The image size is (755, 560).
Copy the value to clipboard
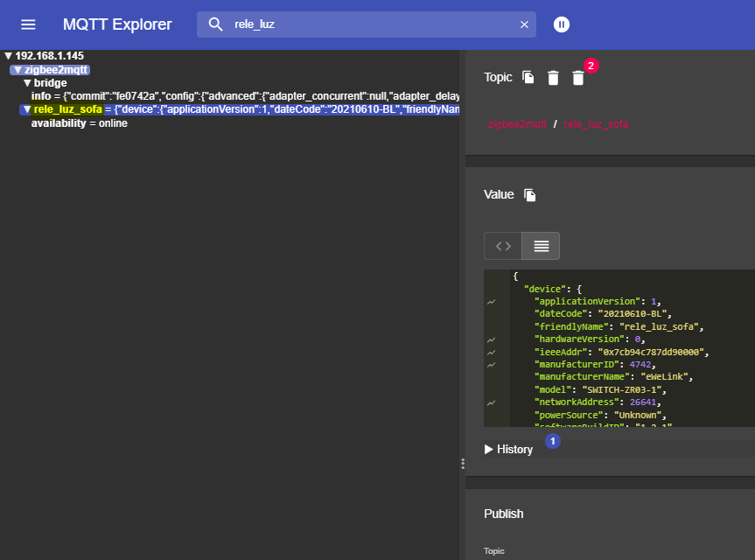[x=529, y=195]
